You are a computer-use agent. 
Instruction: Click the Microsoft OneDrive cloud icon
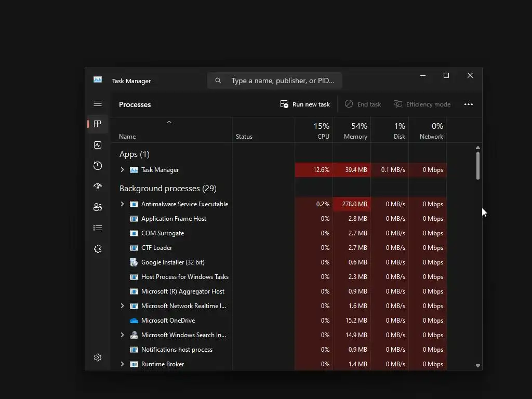pyautogui.click(x=134, y=321)
